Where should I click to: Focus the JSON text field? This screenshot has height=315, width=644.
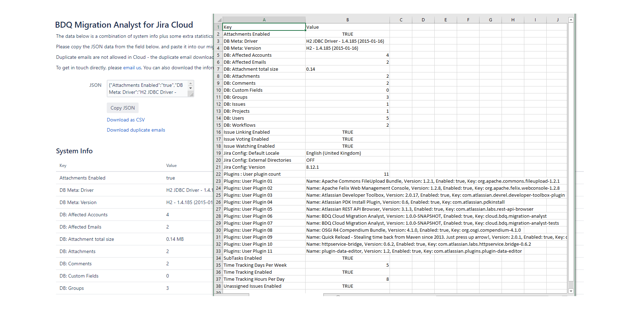(x=147, y=89)
